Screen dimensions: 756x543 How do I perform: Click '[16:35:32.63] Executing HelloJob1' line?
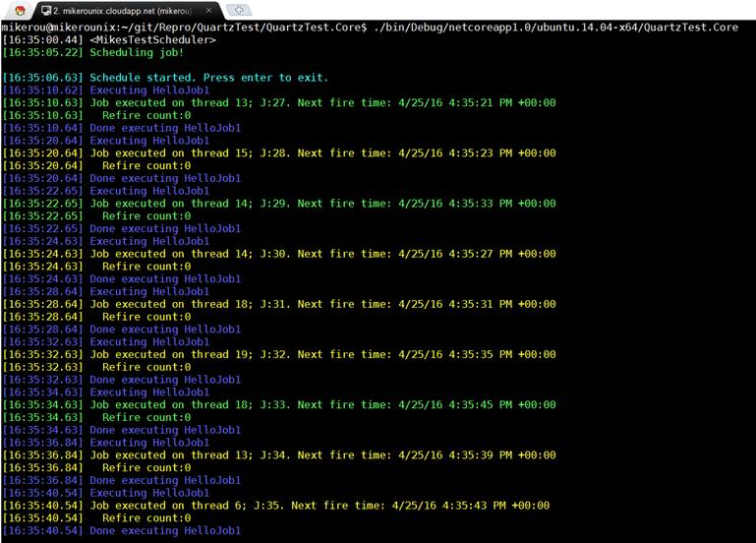tap(106, 341)
